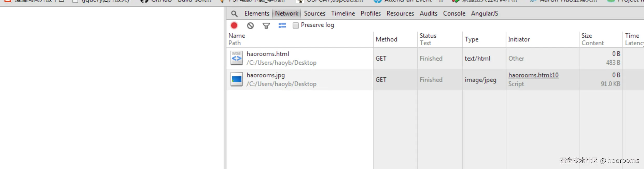The image size is (644, 169).
Task: Open the Sources tab
Action: pyautogui.click(x=314, y=13)
